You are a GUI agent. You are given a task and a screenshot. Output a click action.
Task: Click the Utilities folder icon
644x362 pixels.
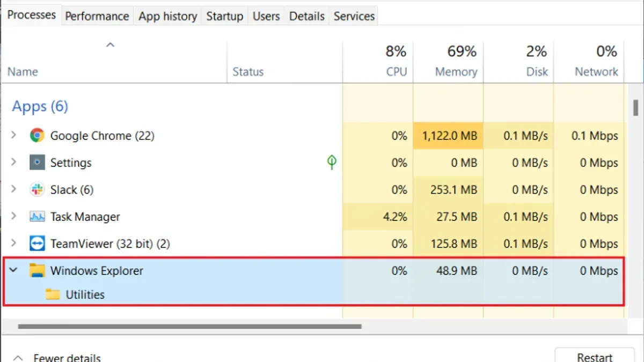pyautogui.click(x=53, y=294)
